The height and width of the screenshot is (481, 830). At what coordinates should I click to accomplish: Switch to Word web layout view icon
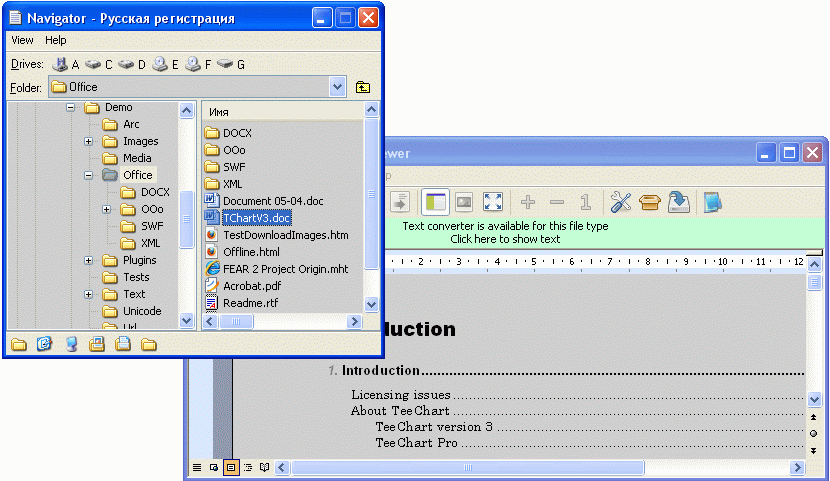[x=214, y=467]
